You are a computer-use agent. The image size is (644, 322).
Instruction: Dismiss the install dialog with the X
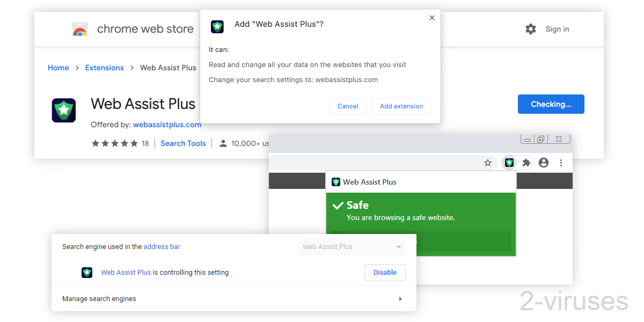(431, 17)
